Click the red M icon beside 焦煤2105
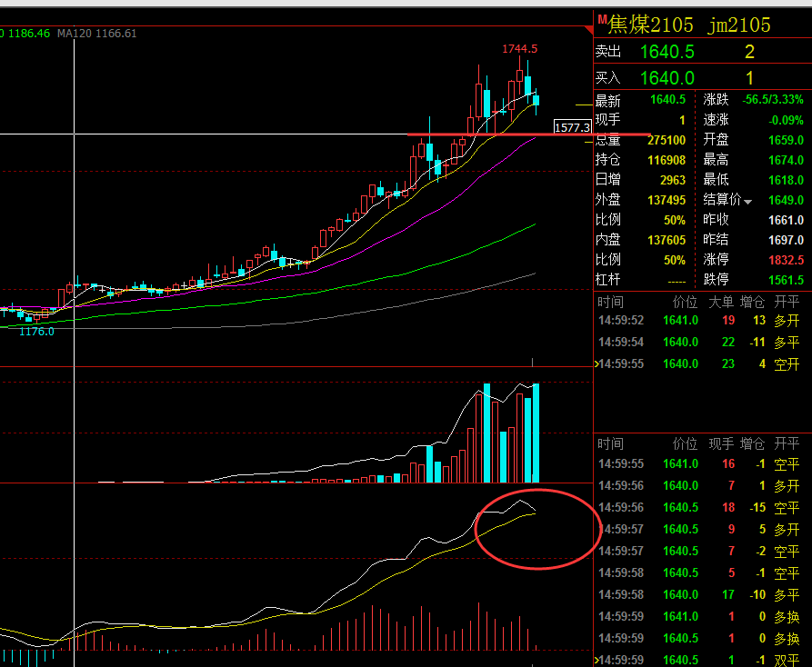 [602, 20]
